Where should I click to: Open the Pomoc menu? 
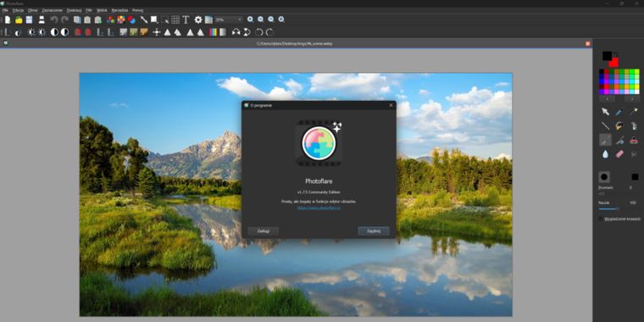tap(138, 10)
